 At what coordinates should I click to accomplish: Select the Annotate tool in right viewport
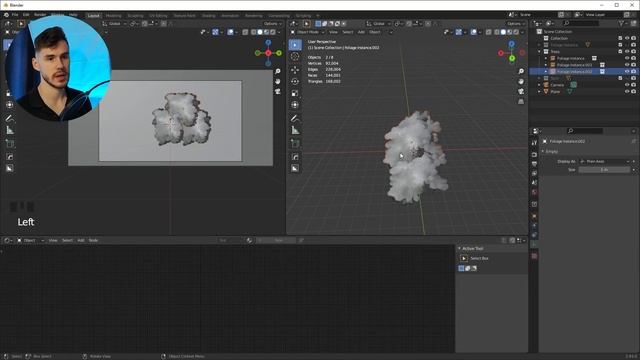point(295,118)
